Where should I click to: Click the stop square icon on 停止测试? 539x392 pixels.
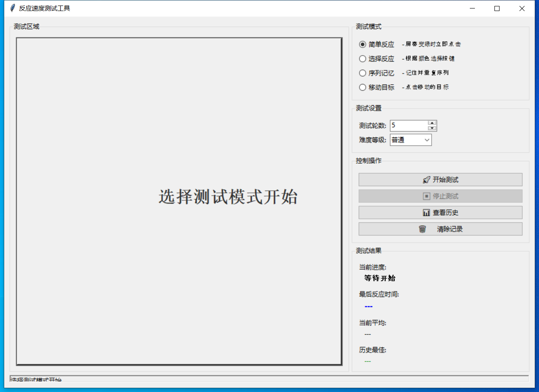tap(427, 196)
